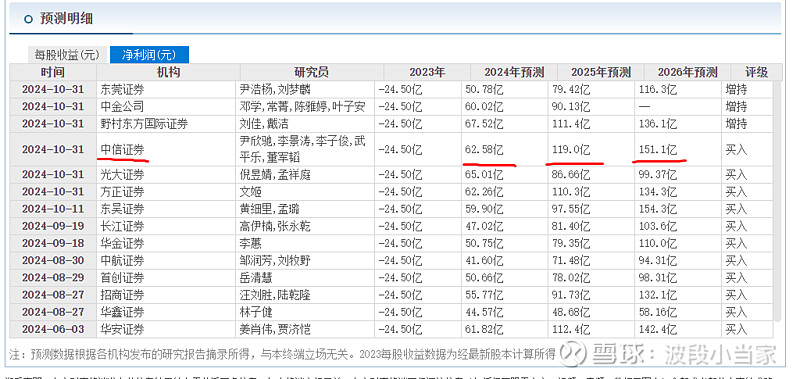800x379 pixels.
Task: Click the 2025年预测 column header
Action: click(601, 72)
